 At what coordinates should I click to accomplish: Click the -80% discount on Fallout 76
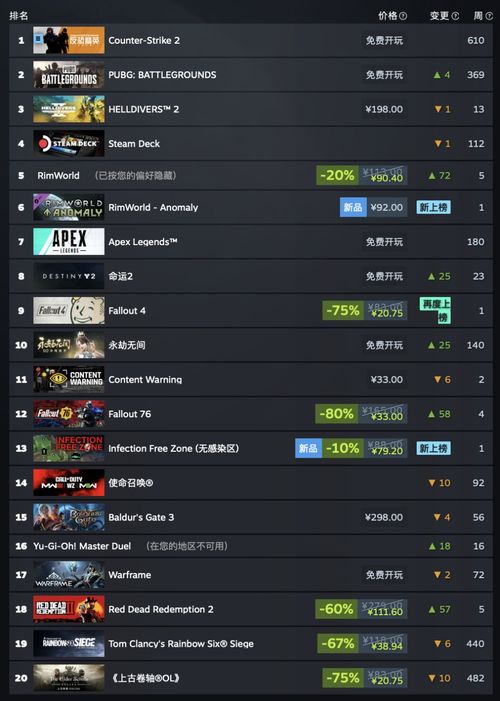click(x=336, y=414)
